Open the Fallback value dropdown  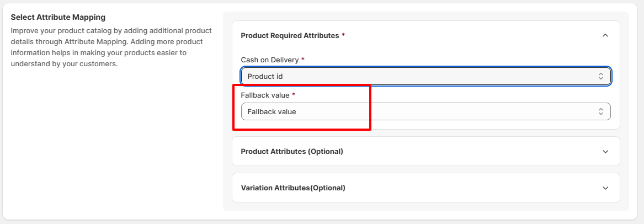pos(425,112)
